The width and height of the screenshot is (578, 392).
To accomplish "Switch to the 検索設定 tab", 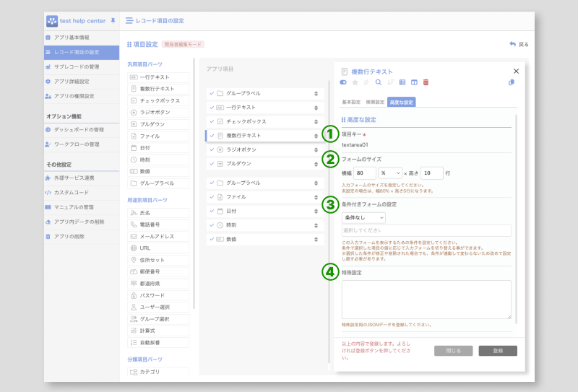I will tap(375, 102).
